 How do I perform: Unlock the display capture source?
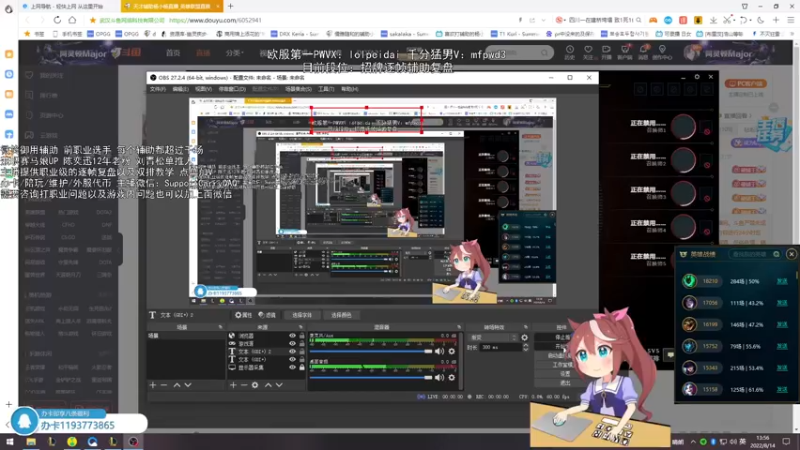click(302, 367)
